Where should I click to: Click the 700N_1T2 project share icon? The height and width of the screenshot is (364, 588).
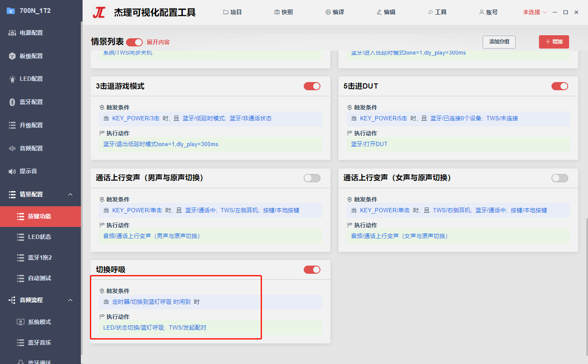point(11,11)
